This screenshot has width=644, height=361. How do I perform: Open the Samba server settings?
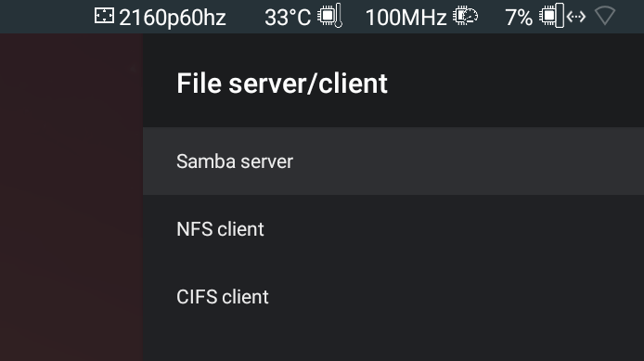(393, 161)
